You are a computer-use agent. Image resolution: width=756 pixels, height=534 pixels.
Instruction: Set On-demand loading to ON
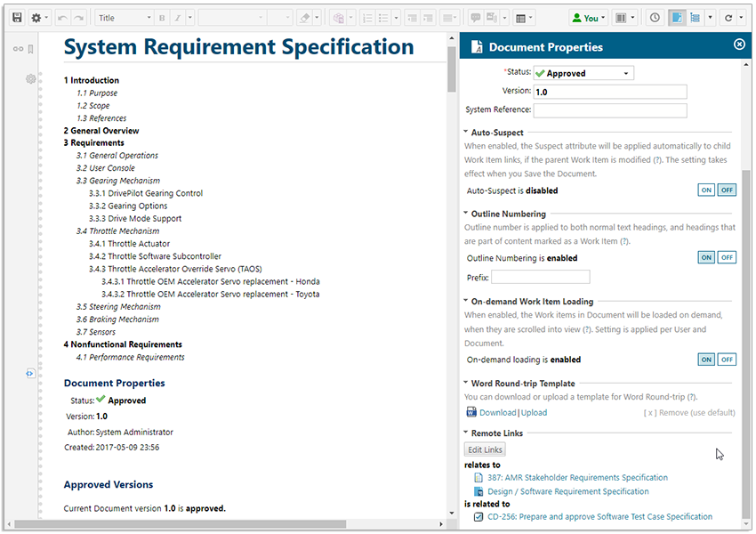click(x=706, y=360)
